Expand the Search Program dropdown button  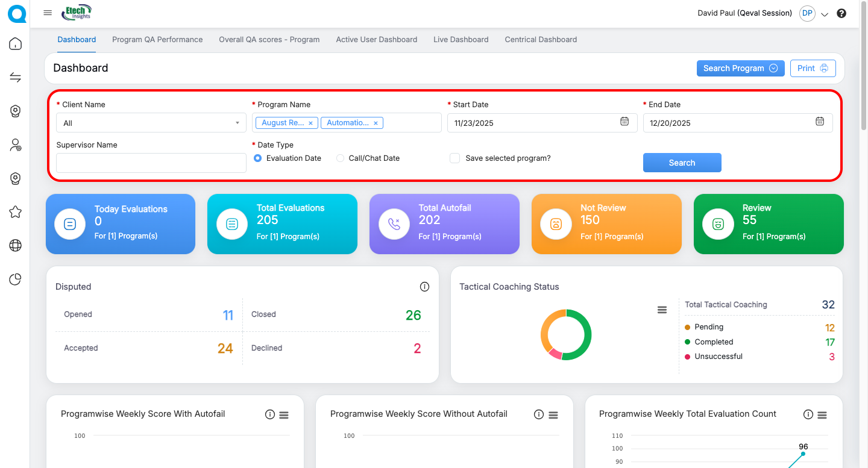(740, 68)
